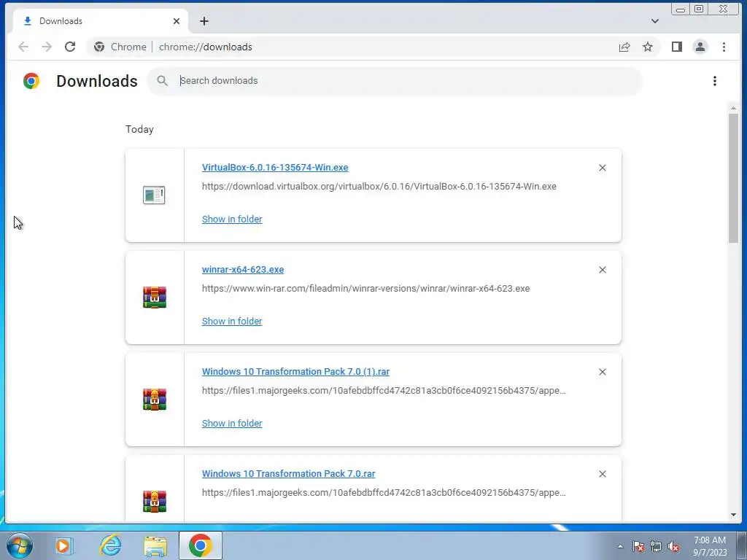Screen dimensions: 747x560
Task: Click the Chrome taskbar button
Action: pyautogui.click(x=201, y=545)
